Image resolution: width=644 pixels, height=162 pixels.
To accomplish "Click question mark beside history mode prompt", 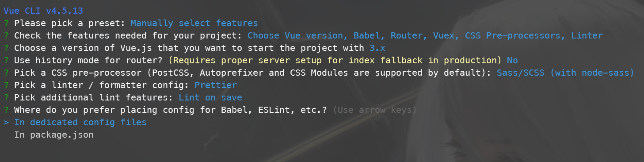I will coord(6,60).
